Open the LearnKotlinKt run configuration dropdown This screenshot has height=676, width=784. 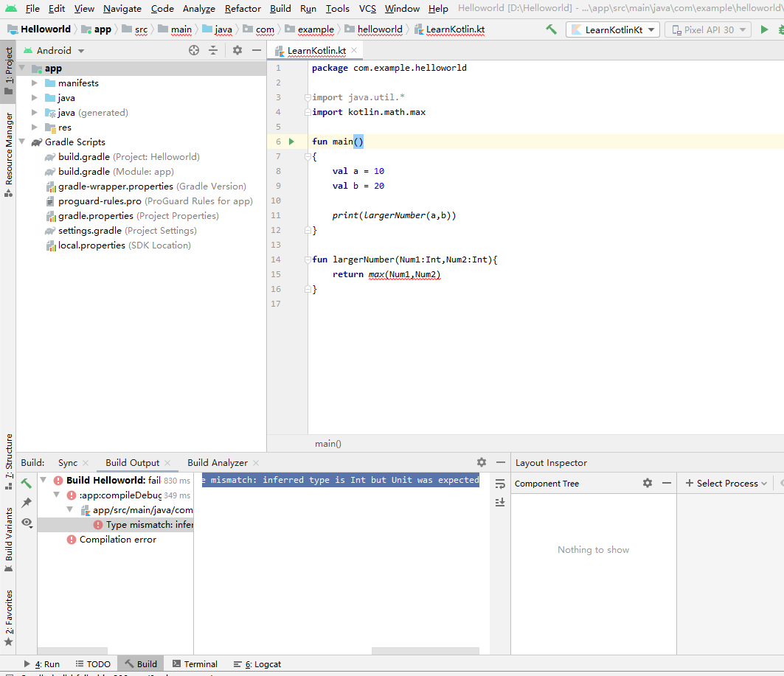[x=612, y=29]
